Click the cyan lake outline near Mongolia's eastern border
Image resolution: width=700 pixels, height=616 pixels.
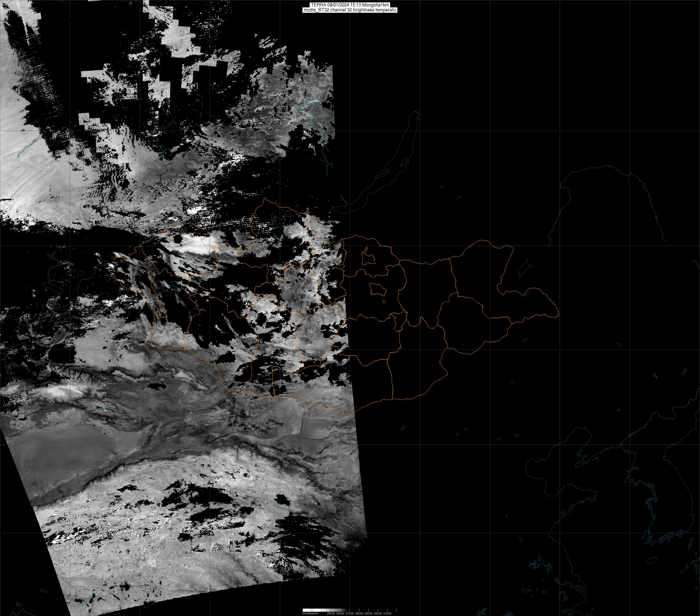coord(524,268)
